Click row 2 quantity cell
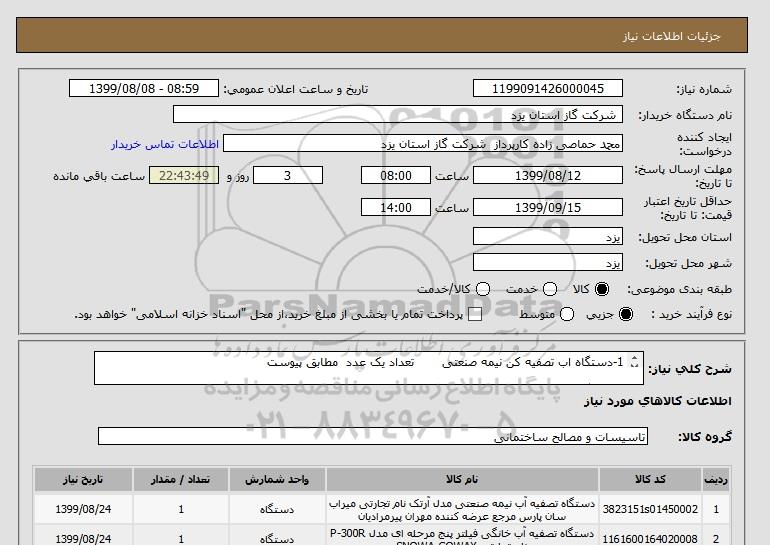770x545 pixels. [181, 535]
